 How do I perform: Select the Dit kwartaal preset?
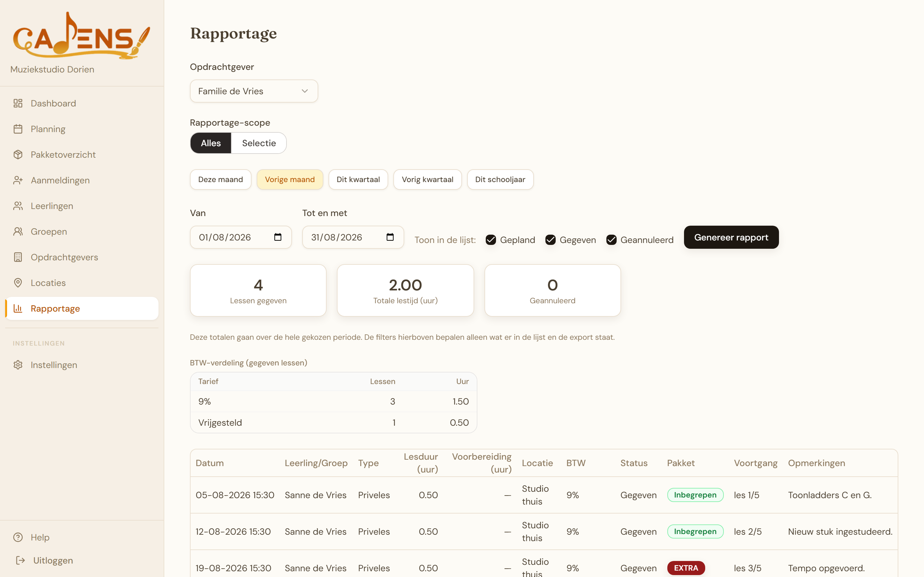click(358, 180)
